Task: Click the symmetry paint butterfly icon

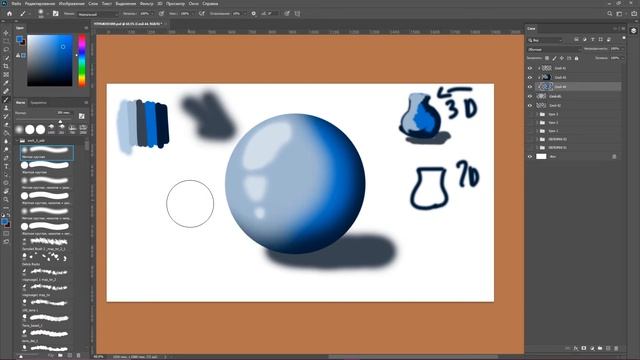Action: [297, 13]
